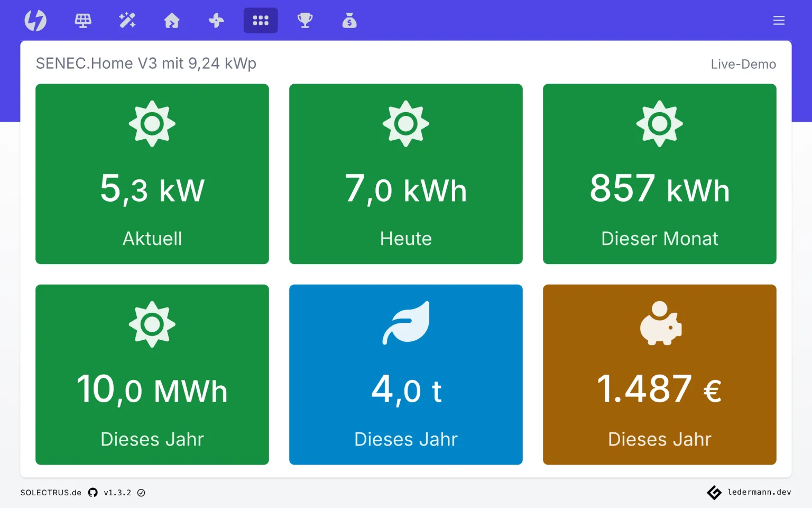This screenshot has width=812, height=508.
Task: Open the 10,0 MWh Dieses Jahr tile
Action: click(x=152, y=375)
